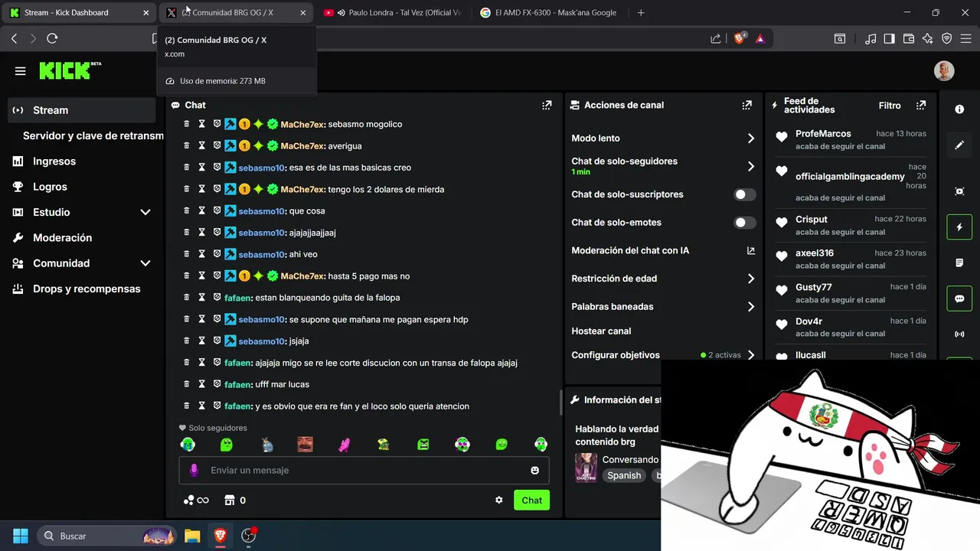Focus the 'Enviar un mensaje' input field
Image resolution: width=980 pixels, height=551 pixels.
click(364, 470)
